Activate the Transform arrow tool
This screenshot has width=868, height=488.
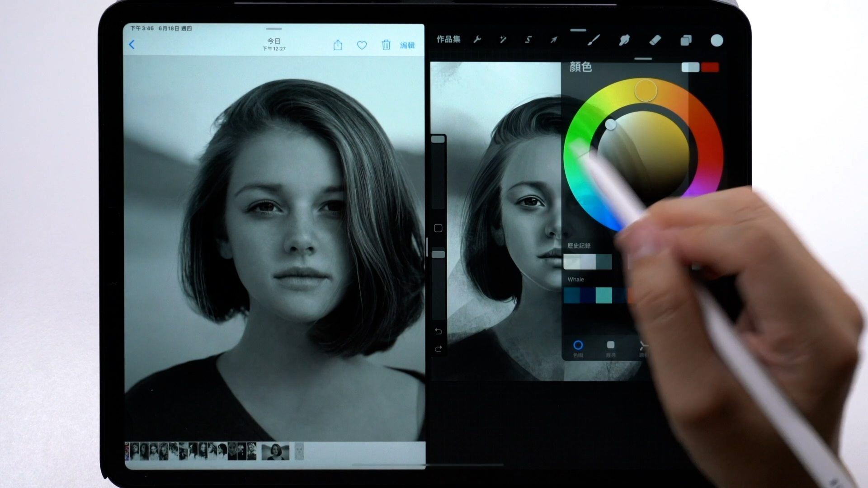tap(554, 40)
